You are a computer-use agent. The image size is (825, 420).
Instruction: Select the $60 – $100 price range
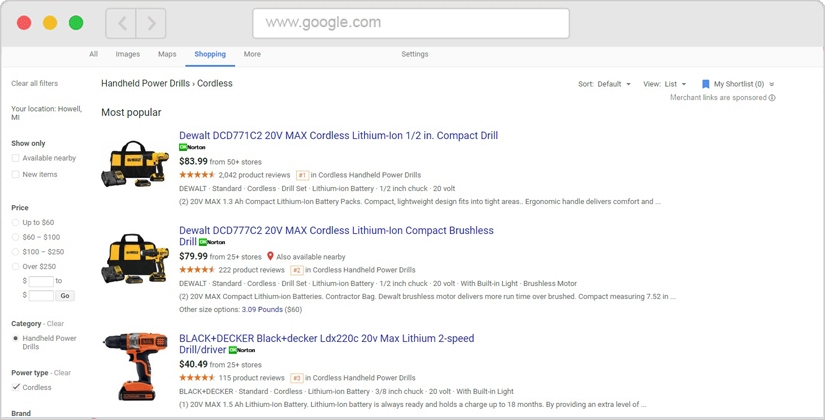click(x=16, y=237)
